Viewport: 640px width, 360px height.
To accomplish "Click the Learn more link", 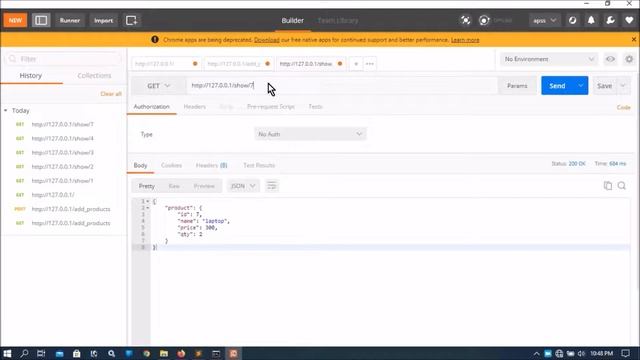I will 465,40.
